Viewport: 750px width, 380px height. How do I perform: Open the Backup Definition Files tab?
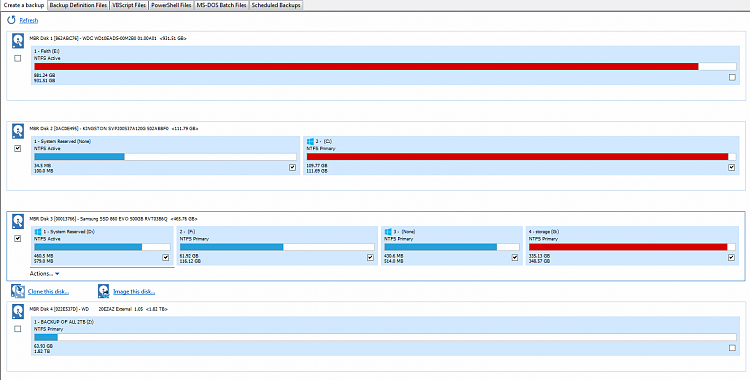pyautogui.click(x=78, y=5)
